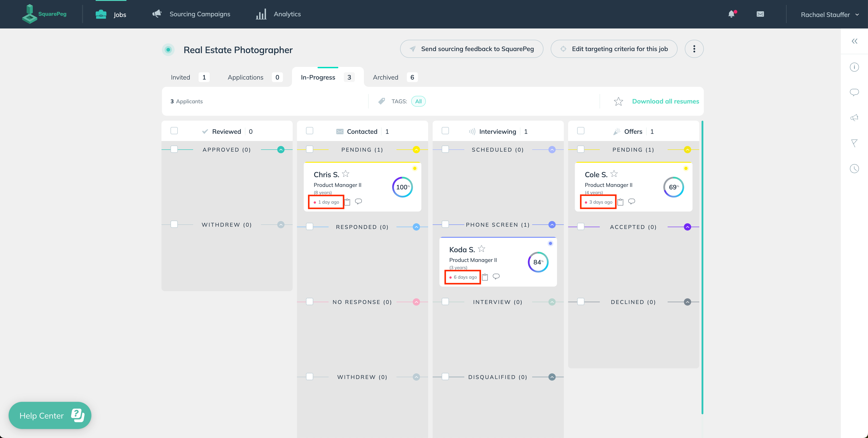Screen dimensions: 868x438
Task: Collapse the Scheduled (0) section
Action: (x=552, y=149)
